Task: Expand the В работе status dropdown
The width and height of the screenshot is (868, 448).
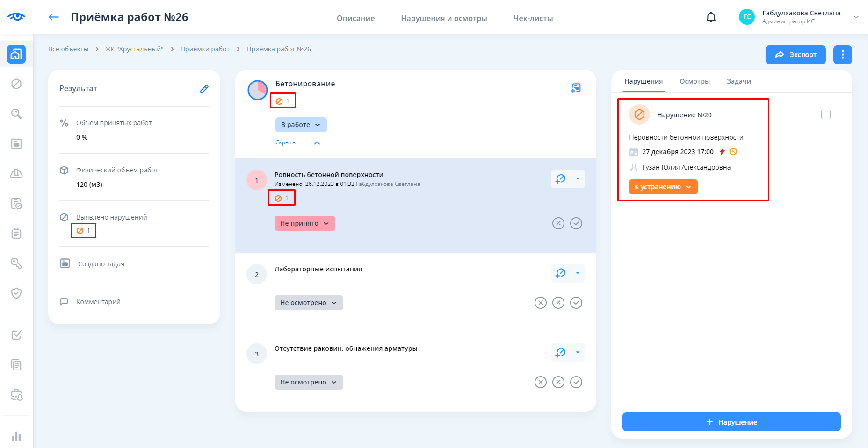Action: coord(301,125)
